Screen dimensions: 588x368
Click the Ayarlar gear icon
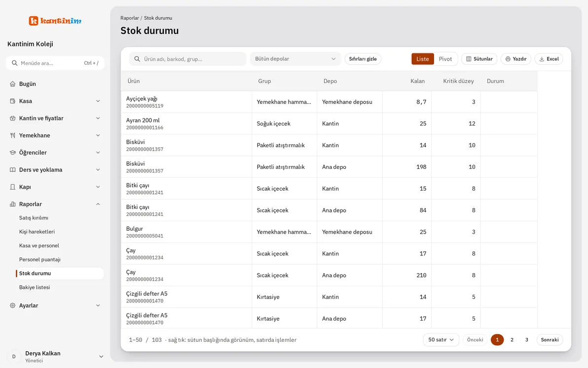pyautogui.click(x=13, y=306)
